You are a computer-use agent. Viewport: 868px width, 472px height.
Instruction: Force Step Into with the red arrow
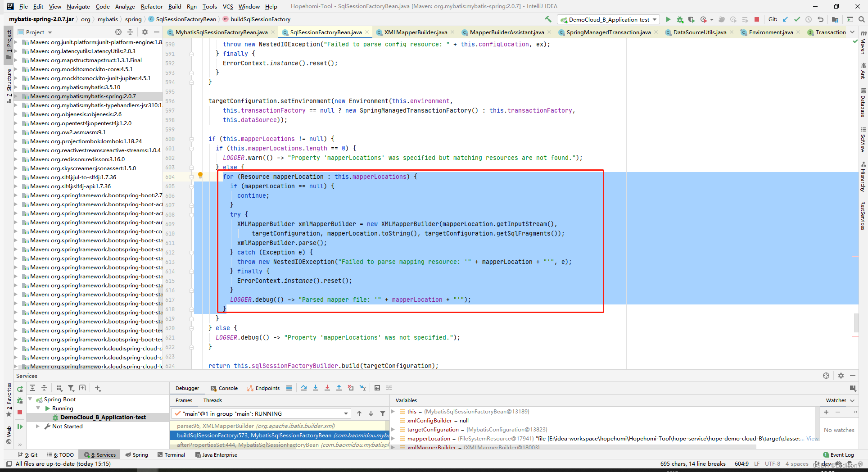[x=327, y=388]
